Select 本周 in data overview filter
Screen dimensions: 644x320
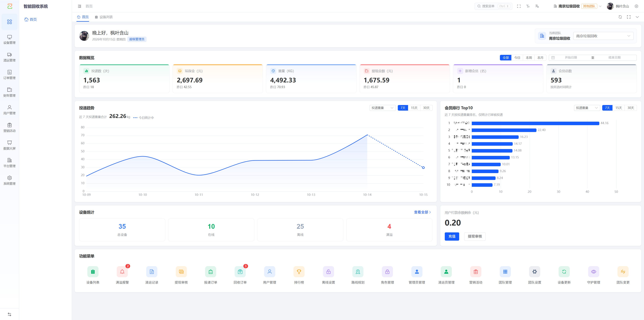(529, 58)
